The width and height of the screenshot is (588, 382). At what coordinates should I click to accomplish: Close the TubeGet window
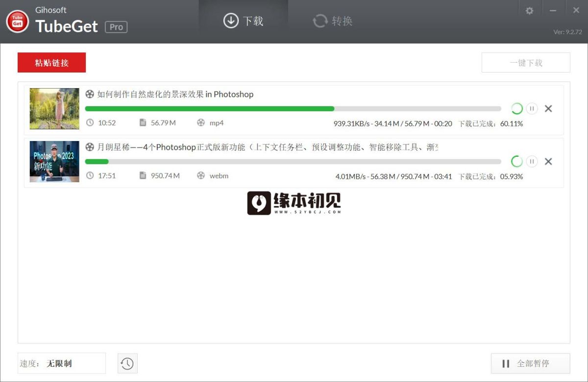[x=576, y=10]
